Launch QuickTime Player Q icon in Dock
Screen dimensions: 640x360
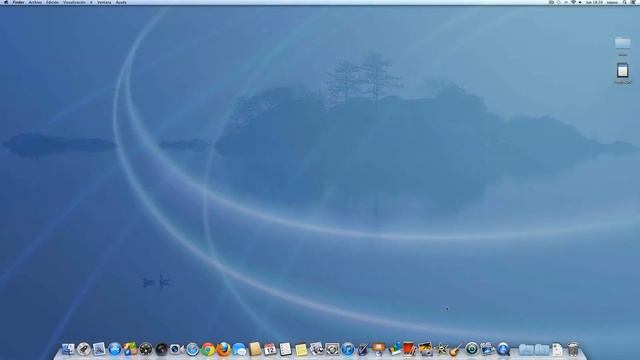point(503,349)
